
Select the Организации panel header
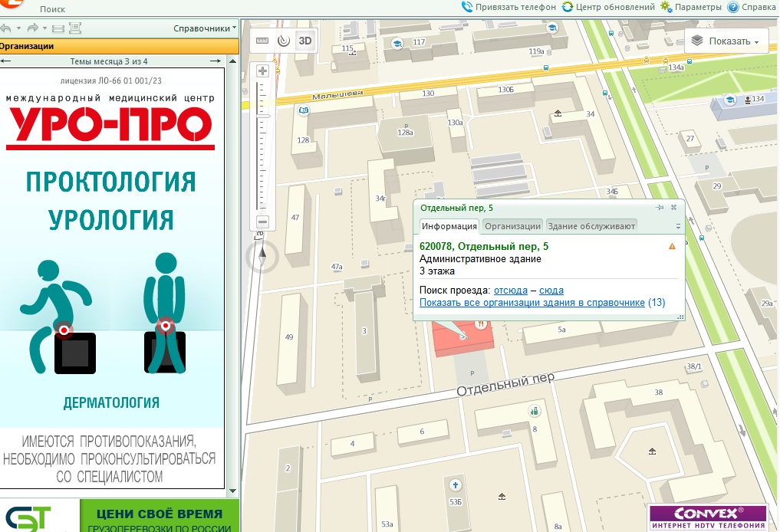click(x=119, y=46)
